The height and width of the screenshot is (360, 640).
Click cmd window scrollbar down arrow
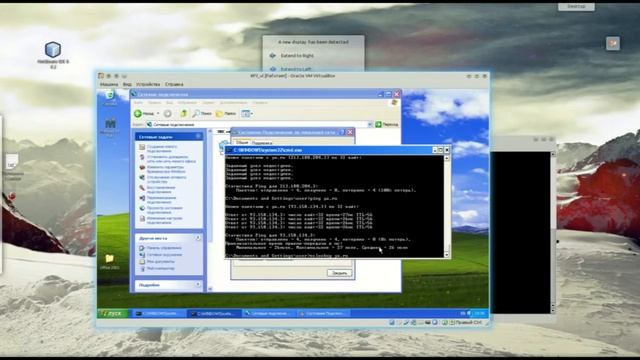pyautogui.click(x=447, y=255)
